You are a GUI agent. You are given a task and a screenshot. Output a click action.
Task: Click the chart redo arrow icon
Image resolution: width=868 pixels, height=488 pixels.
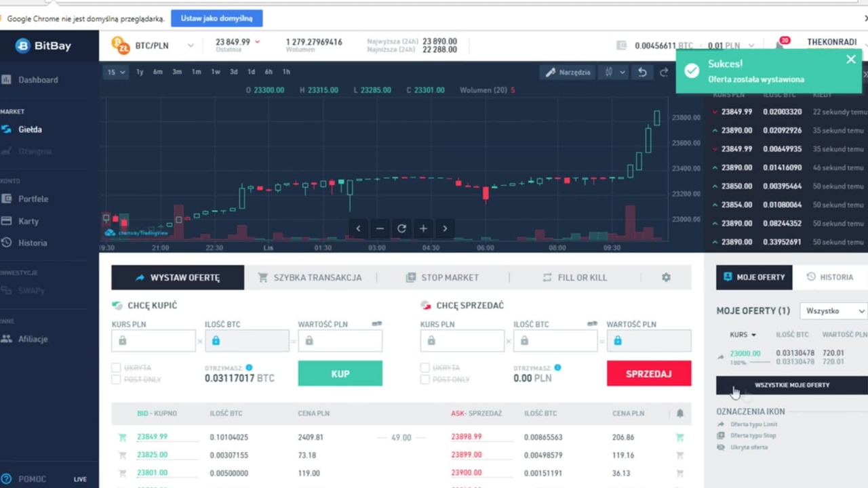pos(664,72)
